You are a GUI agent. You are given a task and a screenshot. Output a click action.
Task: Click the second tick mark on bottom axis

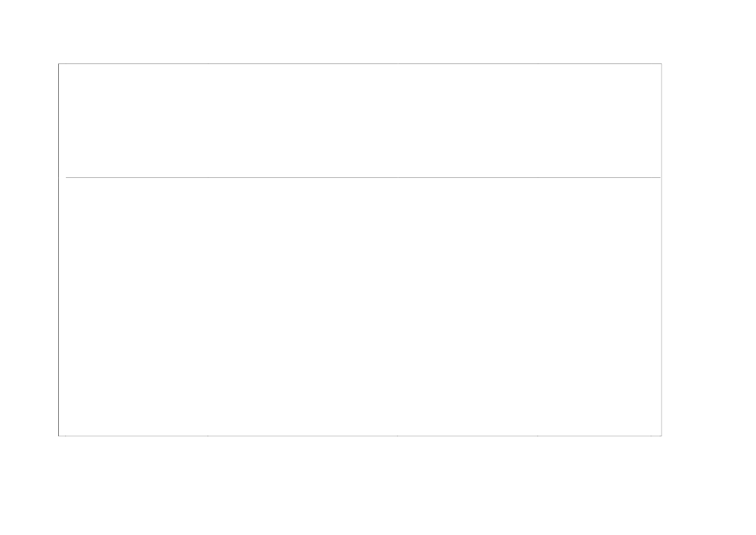pos(208,435)
